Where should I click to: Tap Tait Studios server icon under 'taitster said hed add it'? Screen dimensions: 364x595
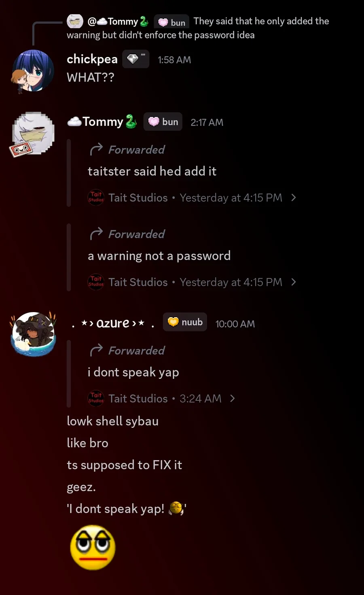96,198
